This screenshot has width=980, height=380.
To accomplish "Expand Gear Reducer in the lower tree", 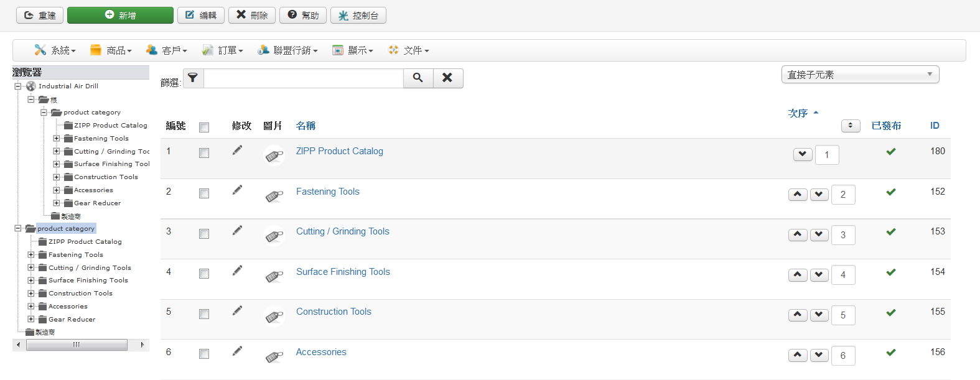I will [31, 319].
